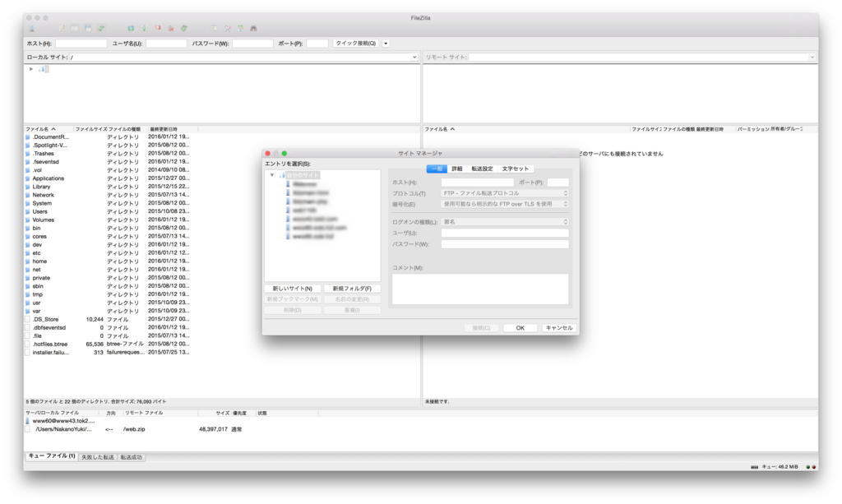This screenshot has width=842, height=504.
Task: Open remote file search binoculars icon
Action: 253,29
